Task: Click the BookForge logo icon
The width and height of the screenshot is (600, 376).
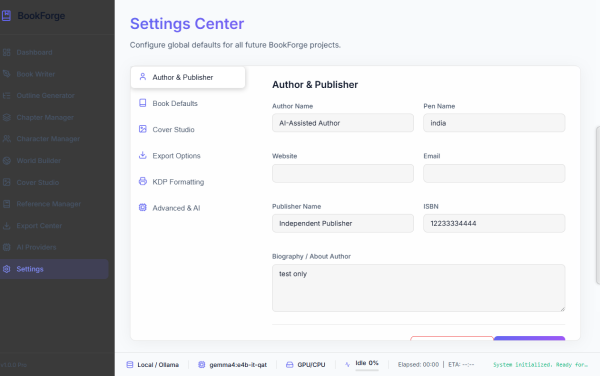Action: pyautogui.click(x=6, y=16)
